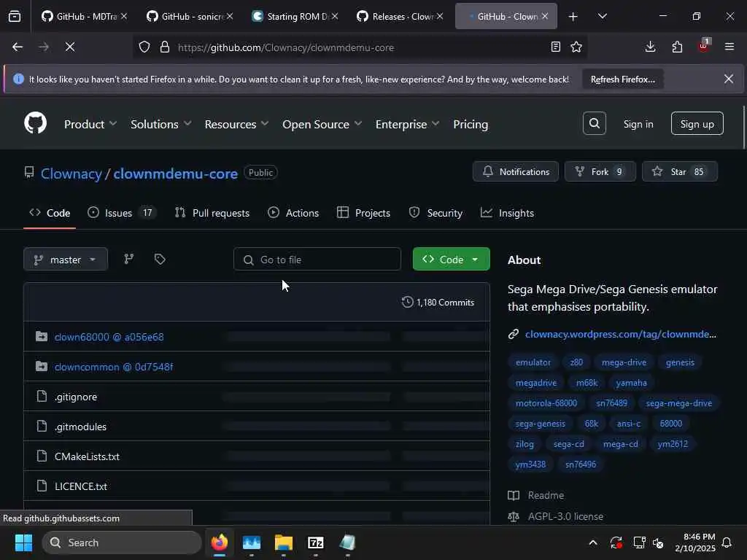Open the .gitmodules file
Screen dimensions: 747x560
pyautogui.click(x=80, y=427)
